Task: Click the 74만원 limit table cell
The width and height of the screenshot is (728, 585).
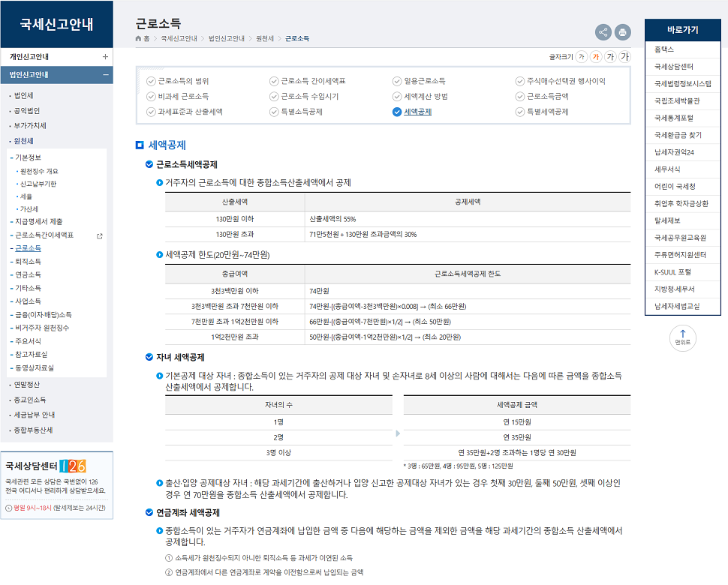Action: click(x=468, y=291)
